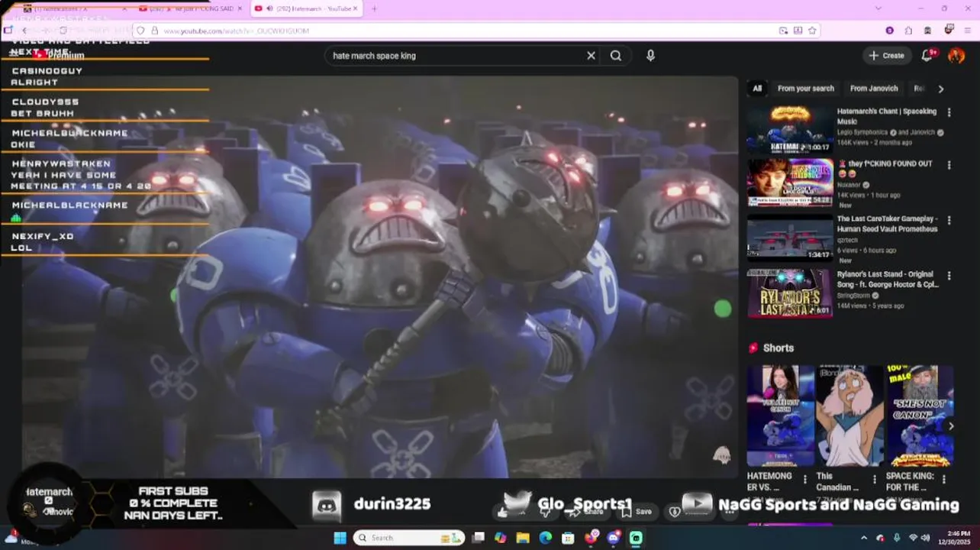Open Discord from taskbar
This screenshot has width=980, height=550.
click(x=614, y=538)
